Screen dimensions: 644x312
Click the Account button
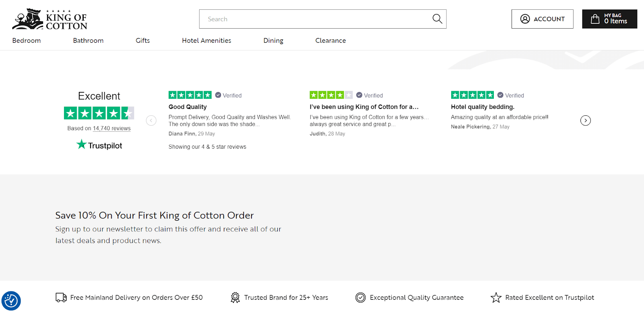pos(542,19)
